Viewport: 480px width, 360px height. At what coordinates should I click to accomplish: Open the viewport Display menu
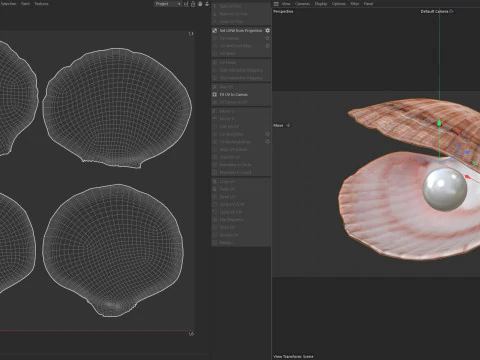(x=321, y=4)
